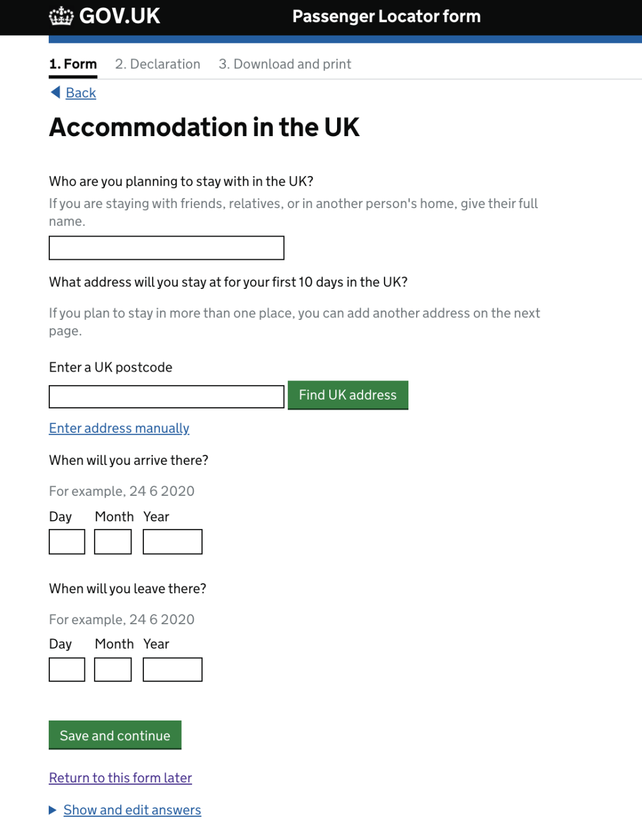Click the leaving Day field
This screenshot has width=642, height=840.
tap(67, 669)
